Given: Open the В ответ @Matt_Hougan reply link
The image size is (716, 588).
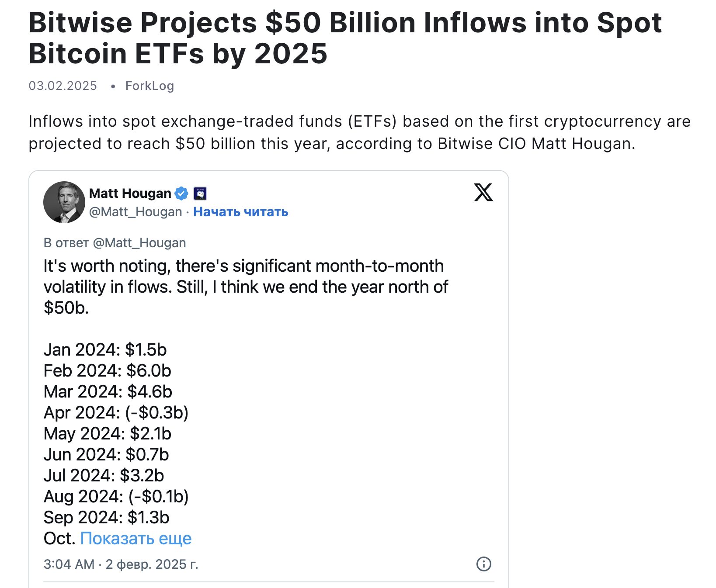Looking at the screenshot, I should (x=115, y=243).
